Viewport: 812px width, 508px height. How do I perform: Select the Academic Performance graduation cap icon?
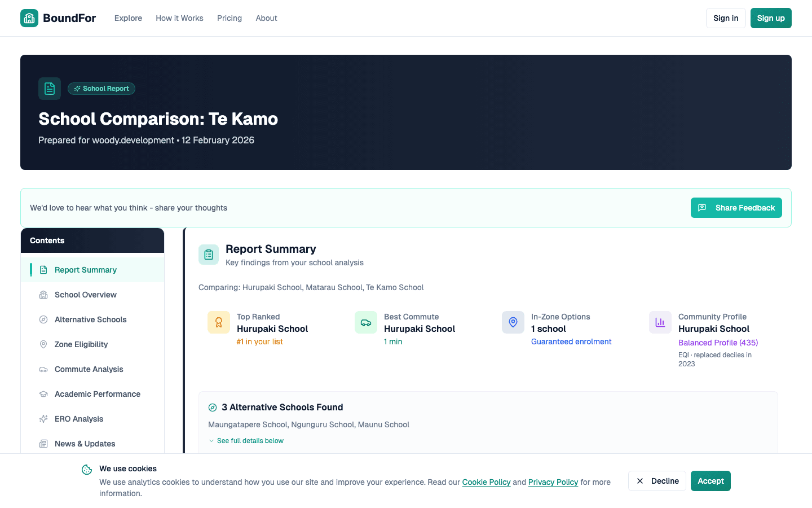coord(43,394)
